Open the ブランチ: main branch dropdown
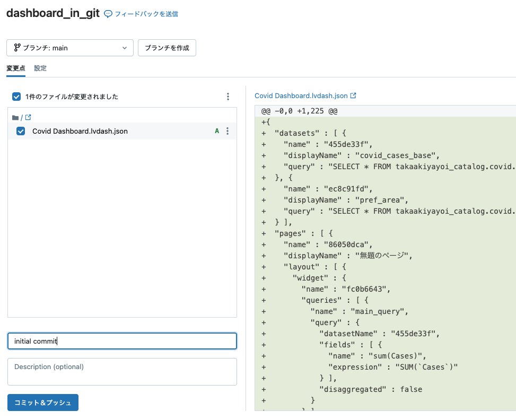516x420 pixels. [x=69, y=48]
